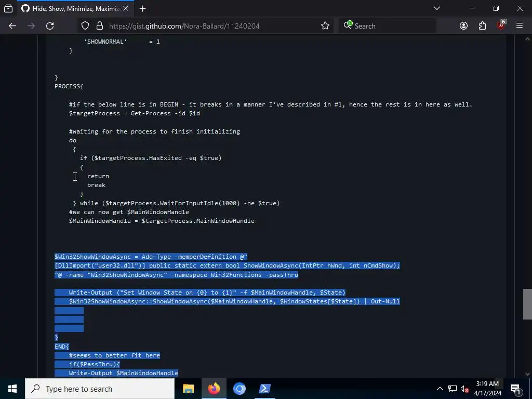
Task: Click the PROCESS{ line of code
Action: pyautogui.click(x=69, y=86)
